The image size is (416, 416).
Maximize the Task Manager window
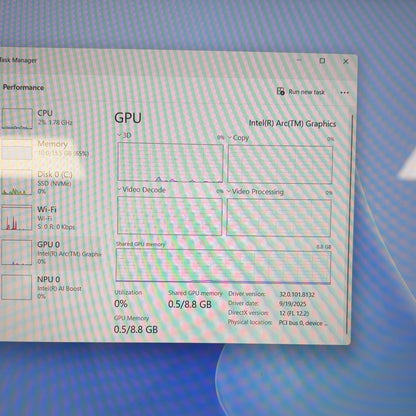pyautogui.click(x=322, y=61)
